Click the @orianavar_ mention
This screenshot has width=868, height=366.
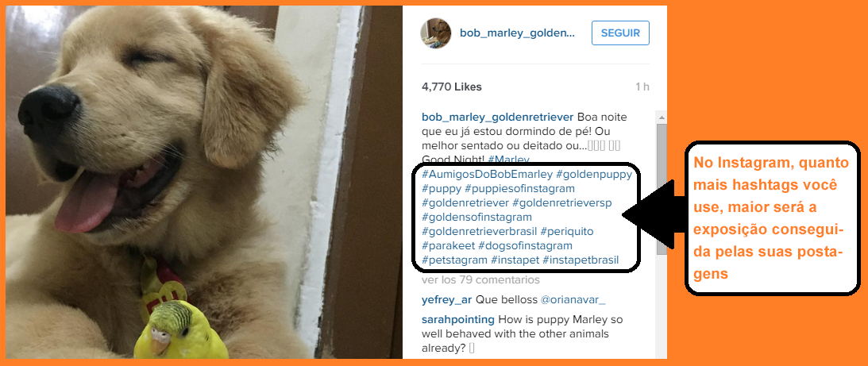(x=573, y=300)
